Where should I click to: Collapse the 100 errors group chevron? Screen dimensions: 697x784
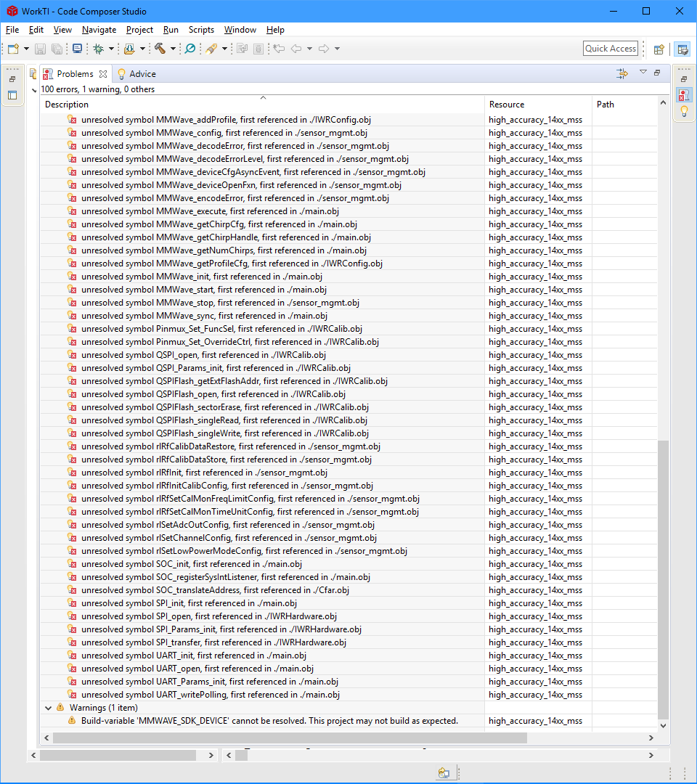[x=34, y=90]
